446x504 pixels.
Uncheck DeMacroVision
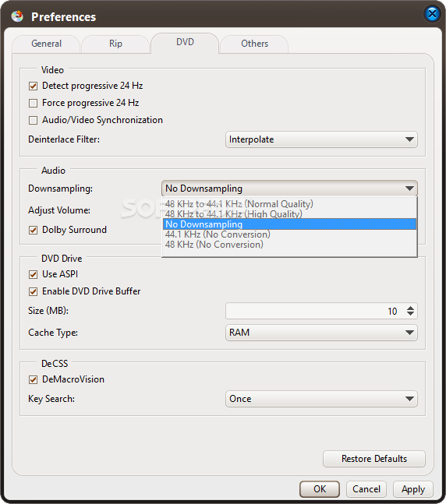click(x=33, y=379)
